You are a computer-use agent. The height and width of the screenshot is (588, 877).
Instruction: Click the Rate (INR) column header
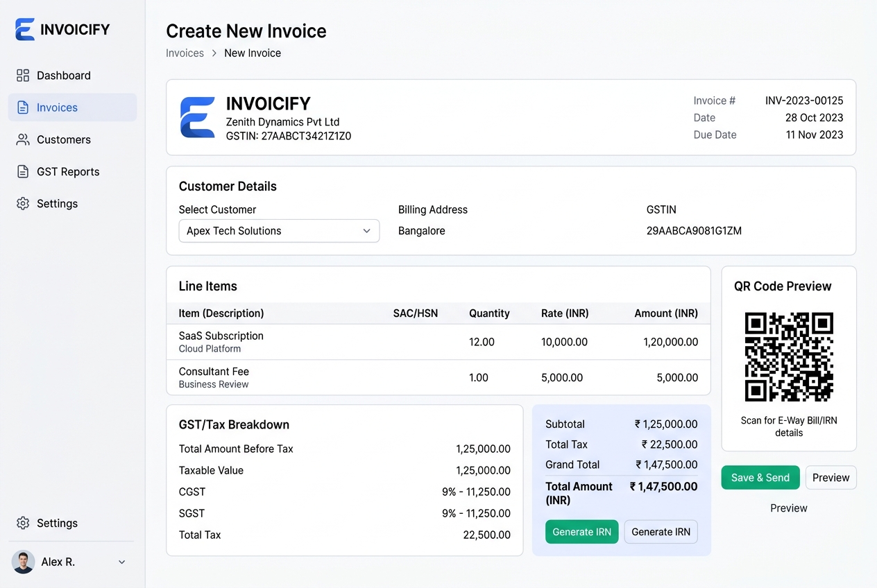point(565,313)
